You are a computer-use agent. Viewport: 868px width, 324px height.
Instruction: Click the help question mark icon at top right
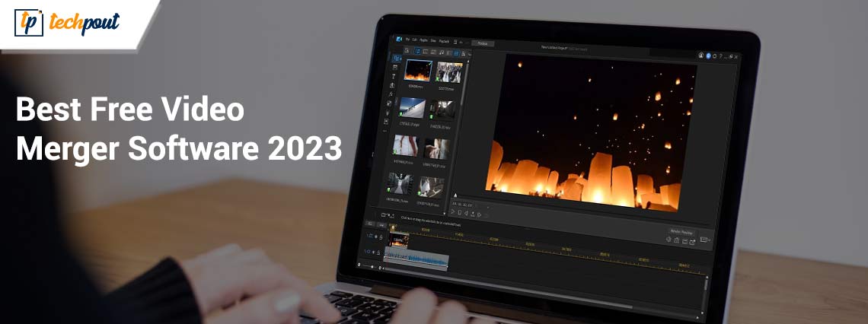721,56
